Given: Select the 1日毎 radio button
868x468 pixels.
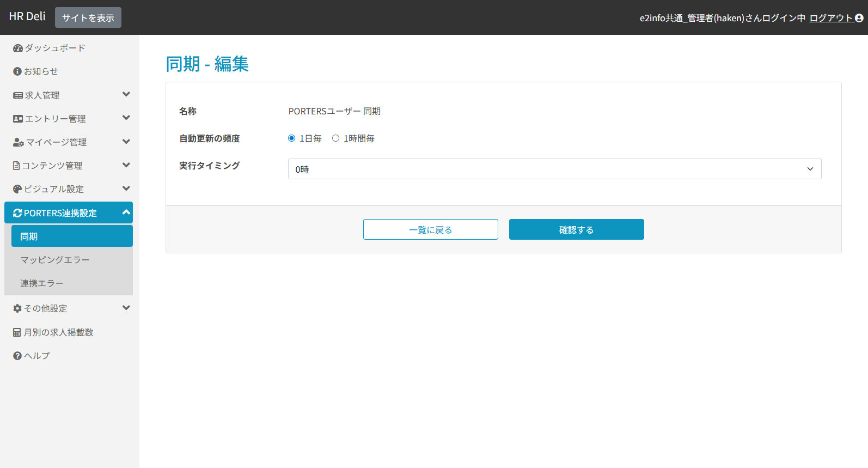Looking at the screenshot, I should tap(292, 138).
